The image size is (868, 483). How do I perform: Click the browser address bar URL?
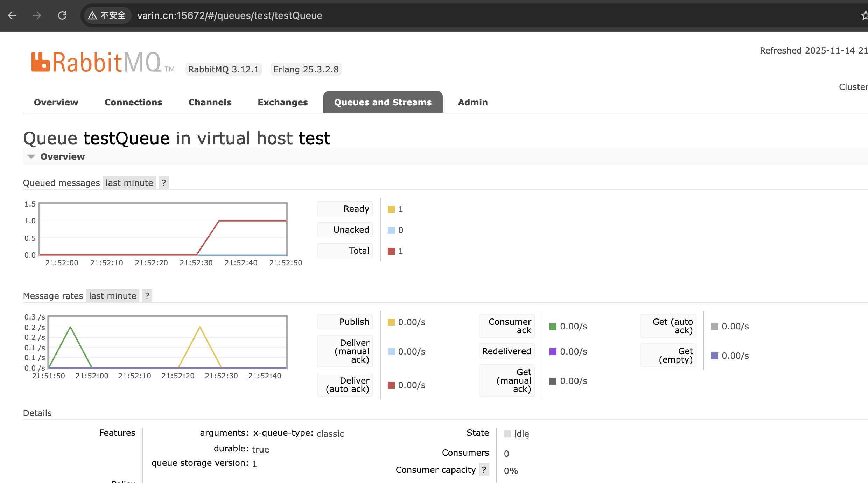[230, 15]
